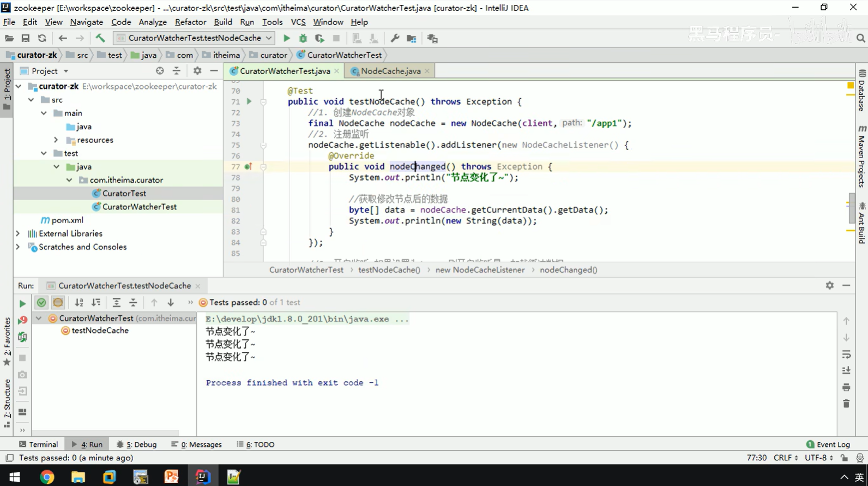The image size is (868, 486).
Task: Open the Terminal tool window
Action: click(38, 445)
